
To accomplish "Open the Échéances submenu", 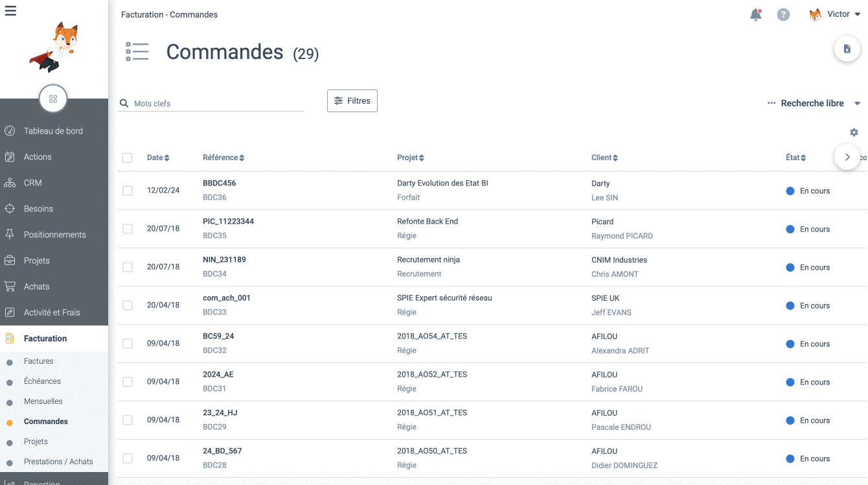I will click(42, 381).
